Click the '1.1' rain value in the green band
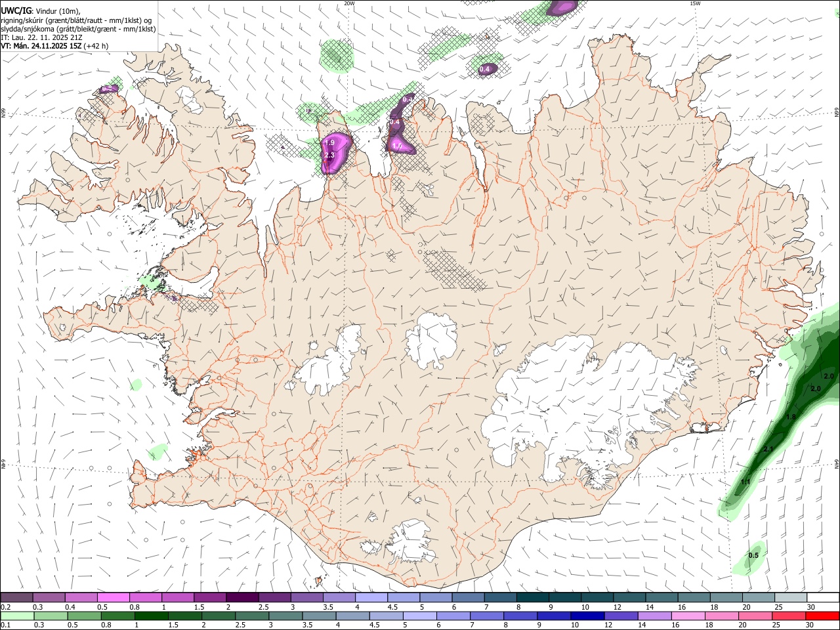The height and width of the screenshot is (630, 840). click(x=745, y=482)
